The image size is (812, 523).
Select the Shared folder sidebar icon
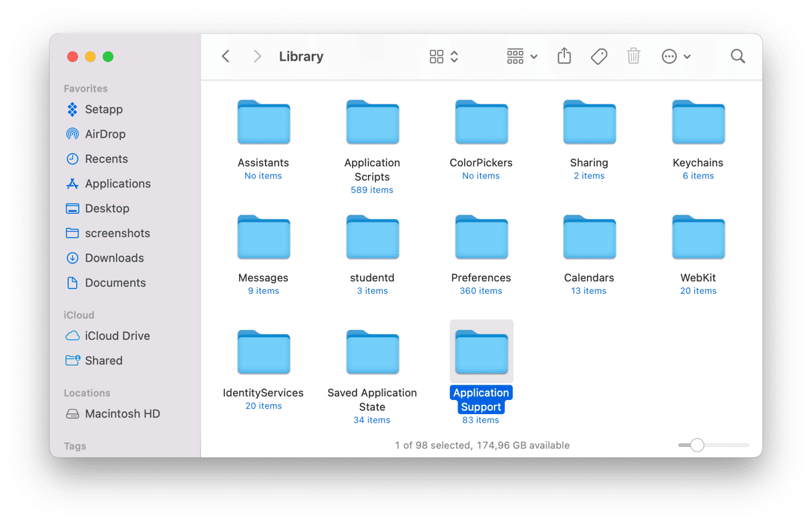pyautogui.click(x=72, y=361)
